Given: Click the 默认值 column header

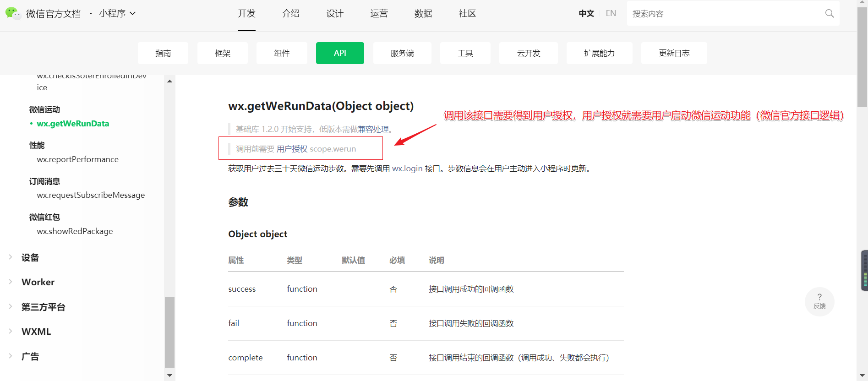Looking at the screenshot, I should pyautogui.click(x=353, y=260).
